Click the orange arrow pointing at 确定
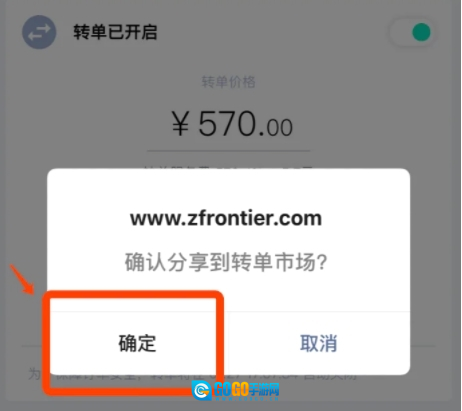Screen dimensions: 462x411 coord(22,279)
